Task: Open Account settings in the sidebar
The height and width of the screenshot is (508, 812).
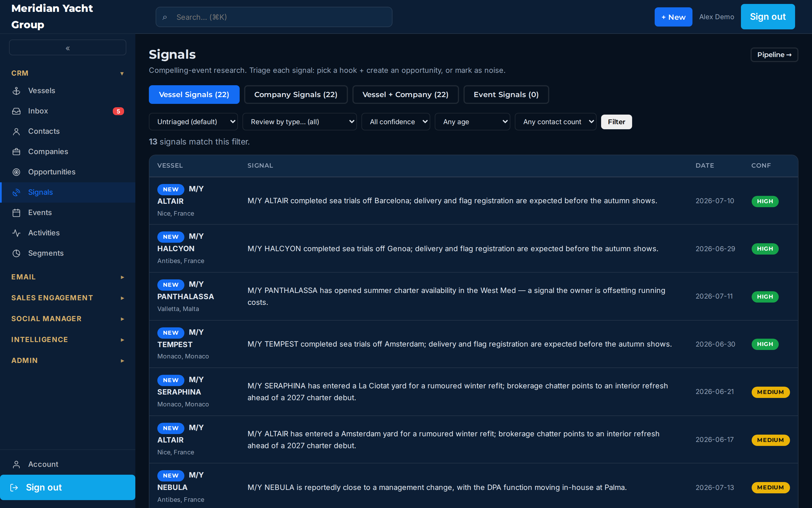Action: click(x=67, y=464)
